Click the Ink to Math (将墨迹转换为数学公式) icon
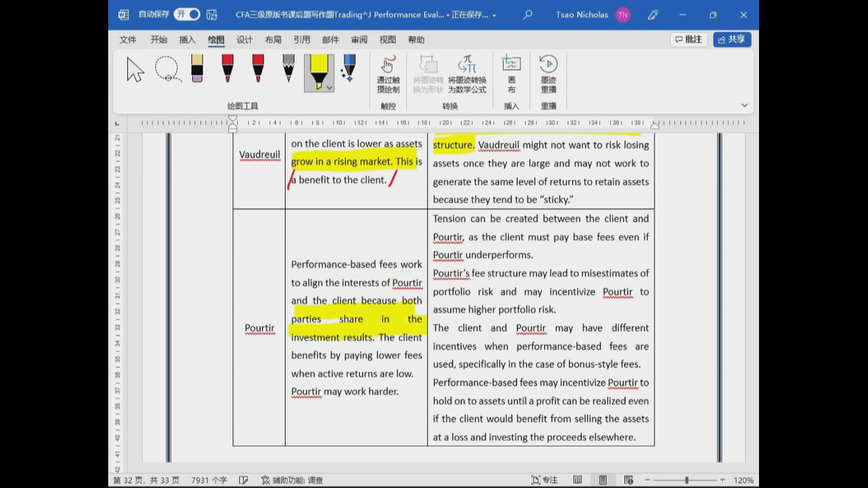Viewport: 868px width, 488px height. click(x=467, y=74)
